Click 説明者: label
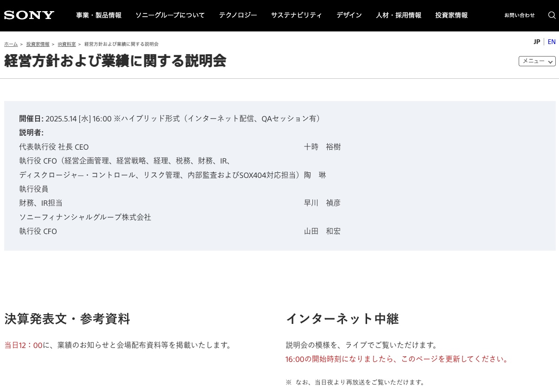The width and height of the screenshot is (559, 392). (32, 133)
